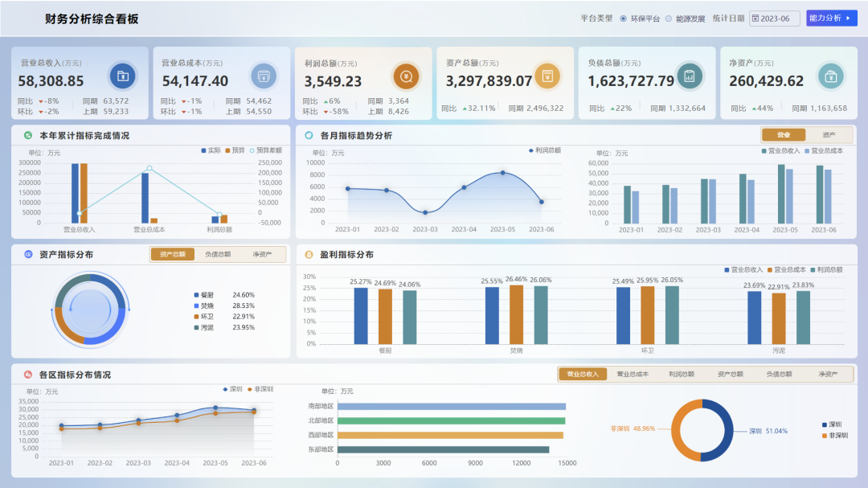Click the 利润总额 orange yen icon
This screenshot has height=488, width=868.
point(407,76)
